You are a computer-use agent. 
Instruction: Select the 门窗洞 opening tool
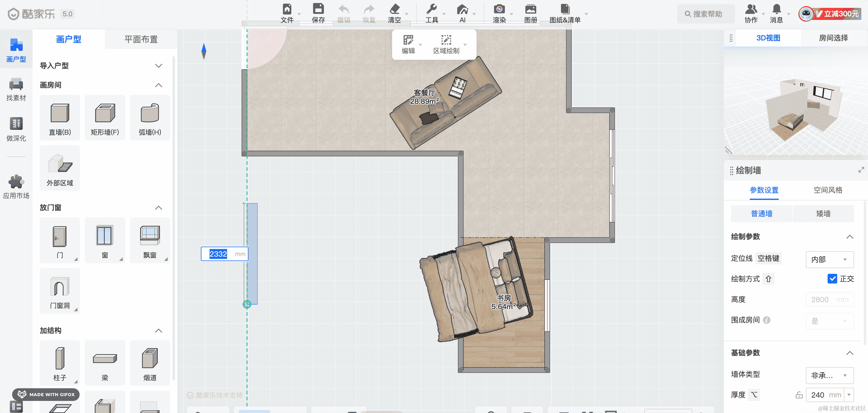(x=60, y=291)
